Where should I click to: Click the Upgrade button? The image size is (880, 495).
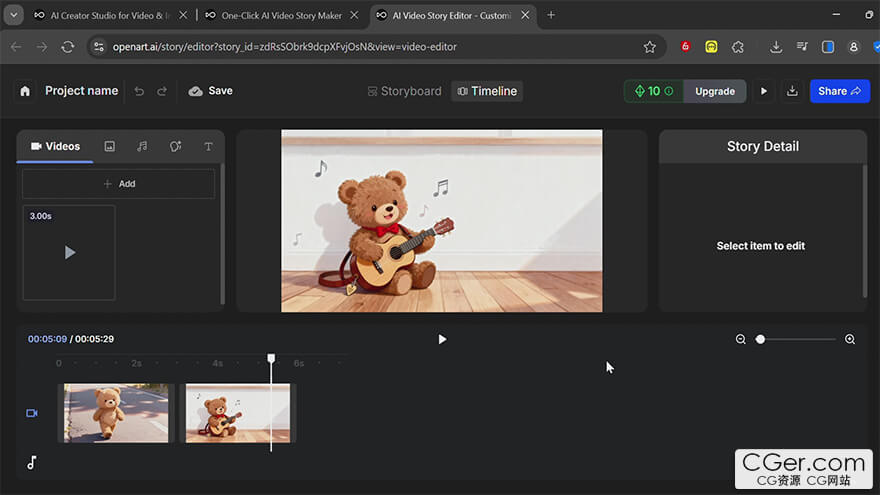tap(714, 91)
